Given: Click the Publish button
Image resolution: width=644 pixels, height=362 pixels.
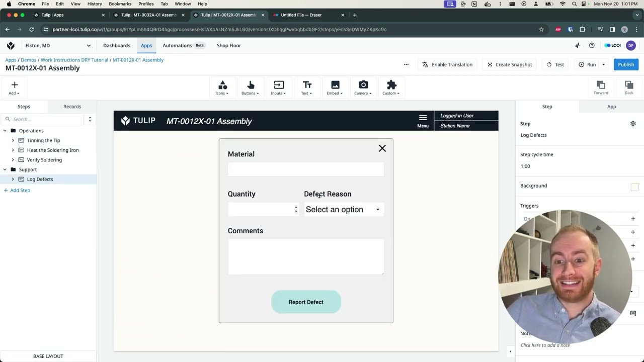Looking at the screenshot, I should tap(626, 64).
